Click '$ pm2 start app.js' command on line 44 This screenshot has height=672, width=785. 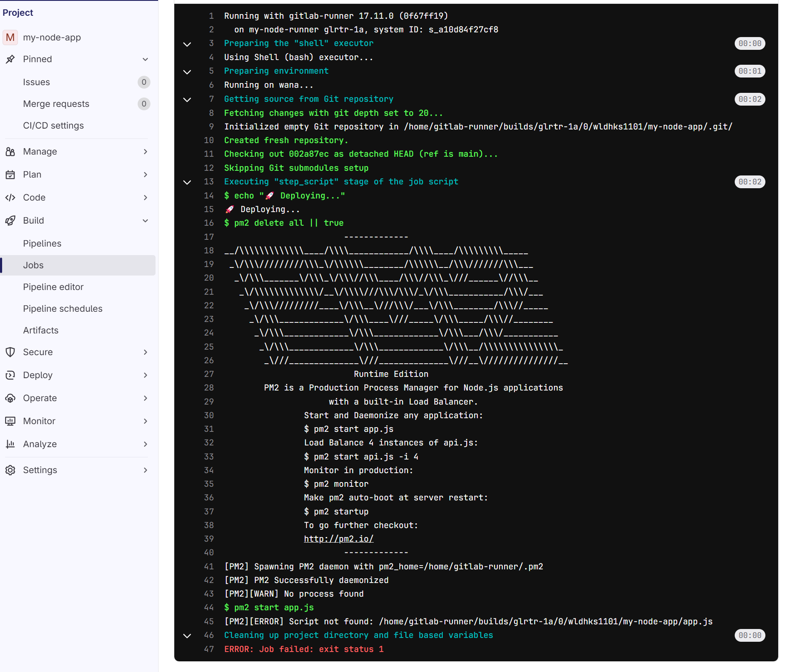point(269,608)
